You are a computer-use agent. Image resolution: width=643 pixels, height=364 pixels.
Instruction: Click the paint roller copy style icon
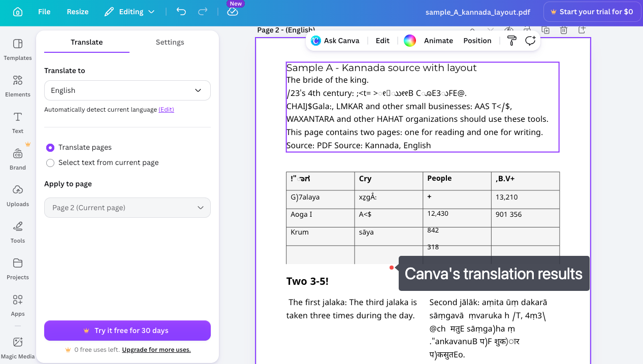512,41
